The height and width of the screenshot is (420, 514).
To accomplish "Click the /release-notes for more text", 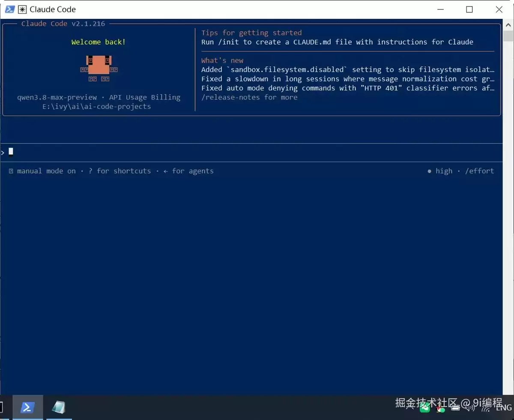I will coord(249,97).
